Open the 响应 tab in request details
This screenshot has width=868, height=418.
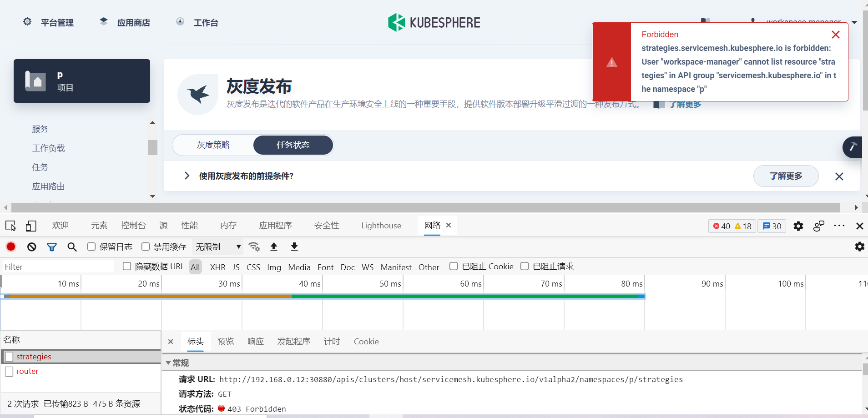click(255, 341)
